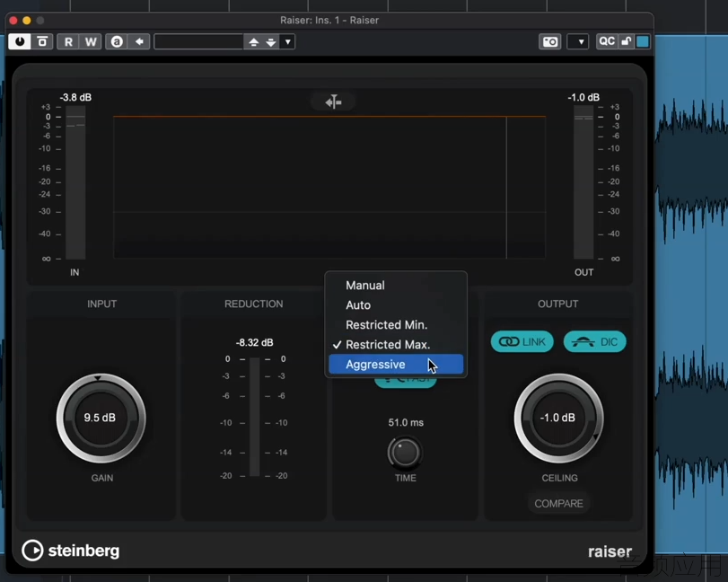Toggle the QC quick controls button

coord(606,42)
